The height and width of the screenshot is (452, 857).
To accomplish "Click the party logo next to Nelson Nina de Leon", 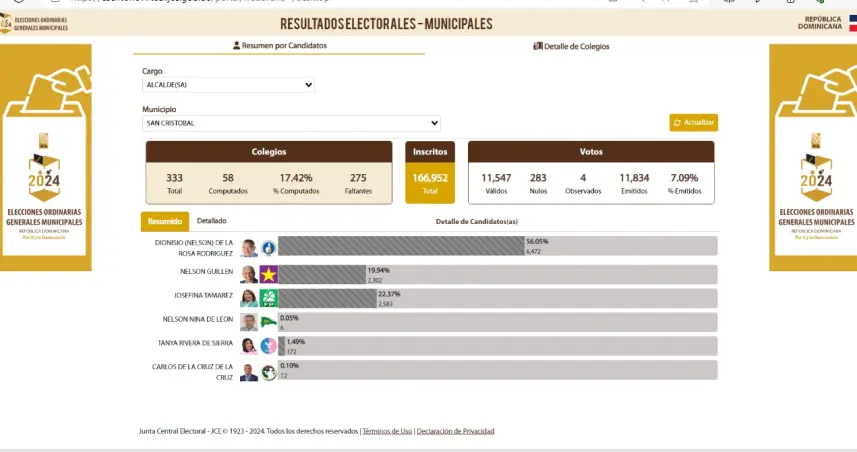I will tap(268, 322).
